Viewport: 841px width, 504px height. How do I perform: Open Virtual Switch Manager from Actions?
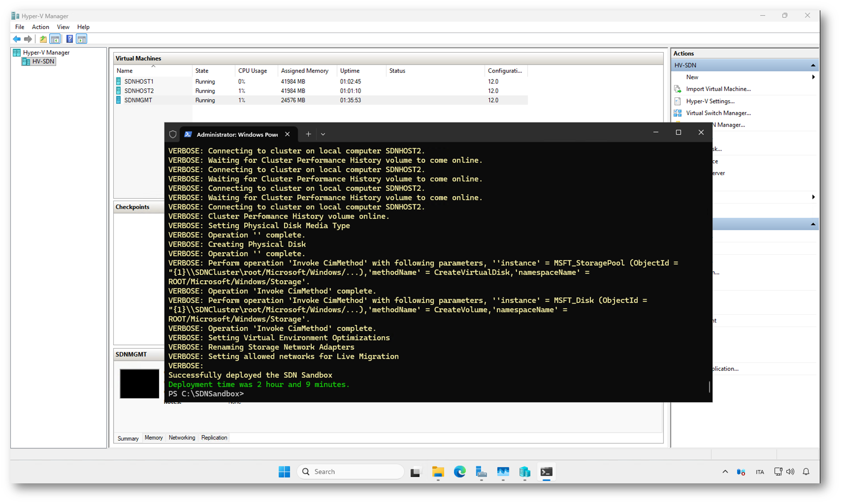(x=718, y=113)
